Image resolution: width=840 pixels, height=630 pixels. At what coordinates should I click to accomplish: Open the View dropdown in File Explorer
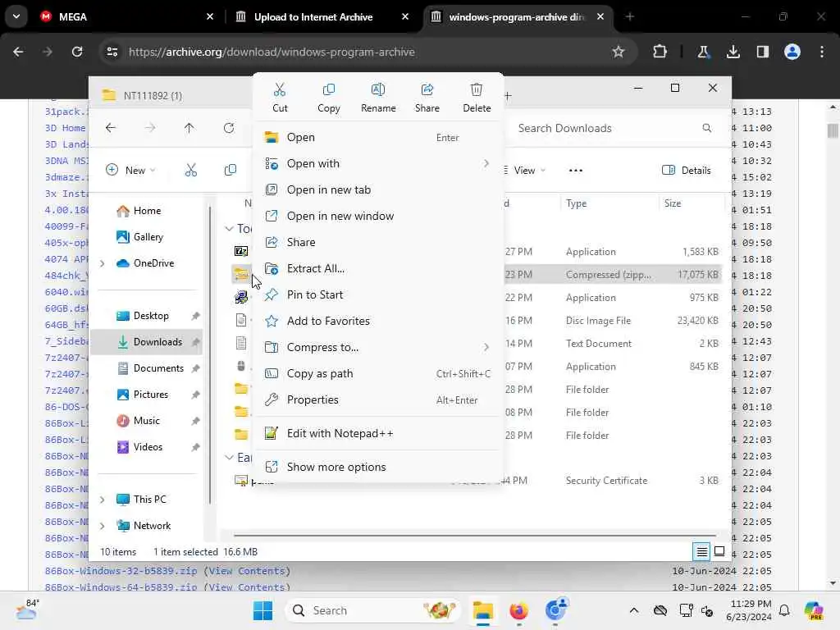524,171
